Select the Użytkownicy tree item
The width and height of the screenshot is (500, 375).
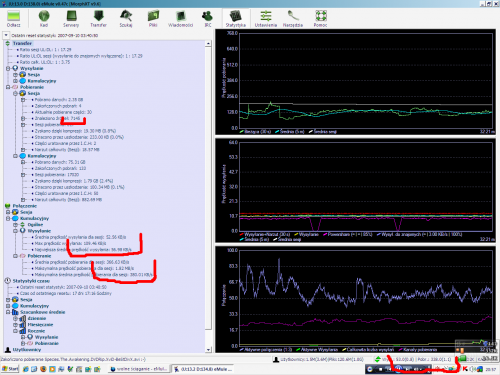click(27, 350)
